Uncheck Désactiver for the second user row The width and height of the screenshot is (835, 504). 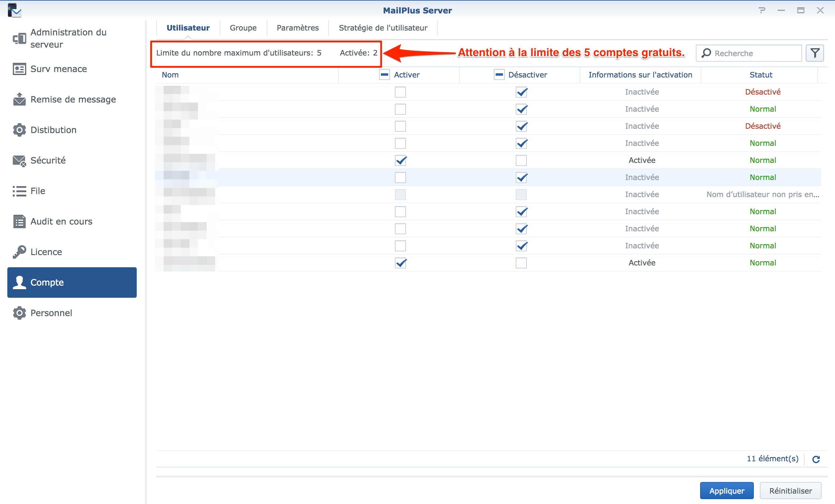click(x=521, y=109)
